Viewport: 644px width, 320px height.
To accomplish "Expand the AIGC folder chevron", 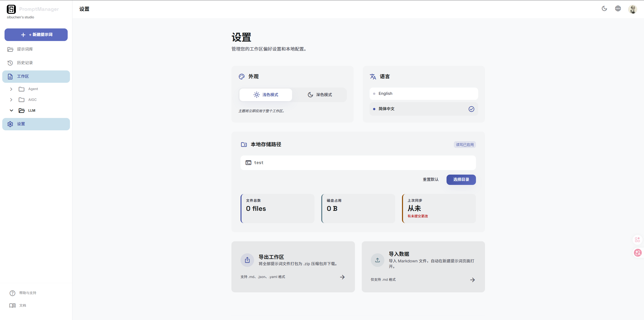I will pos(11,100).
